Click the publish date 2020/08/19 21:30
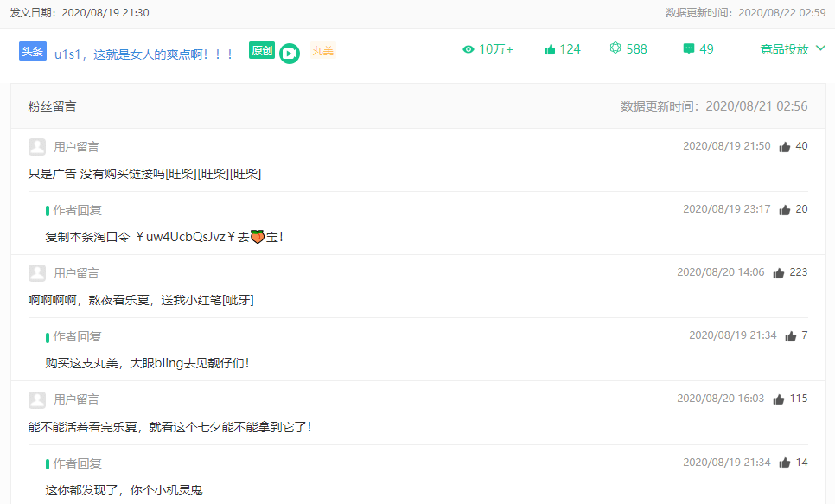This screenshot has height=504, width=835. pos(105,13)
